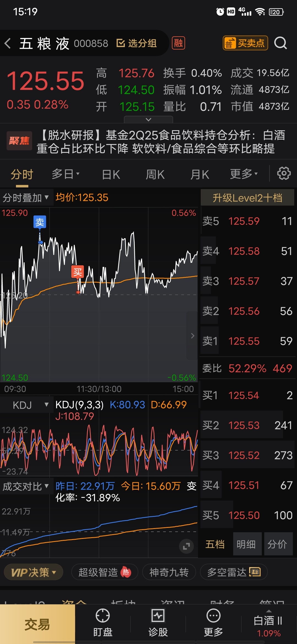Image resolution: width=297 pixels, height=644 pixels.
Task: Tap the red 买 signal marker
Action: pyautogui.click(x=78, y=272)
